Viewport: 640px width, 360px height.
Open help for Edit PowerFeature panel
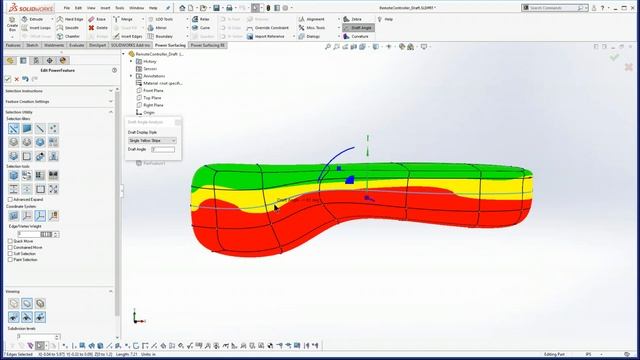pyautogui.click(x=114, y=70)
